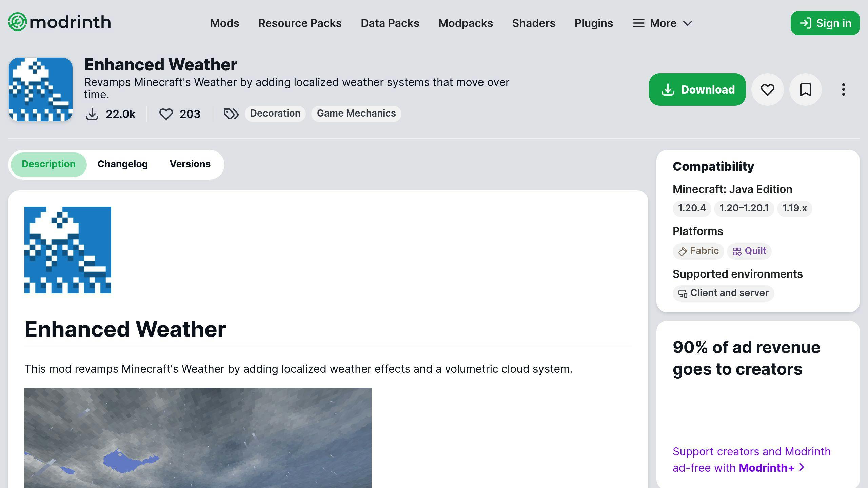Expand the More dropdown menu
This screenshot has height=488, width=868.
point(663,23)
